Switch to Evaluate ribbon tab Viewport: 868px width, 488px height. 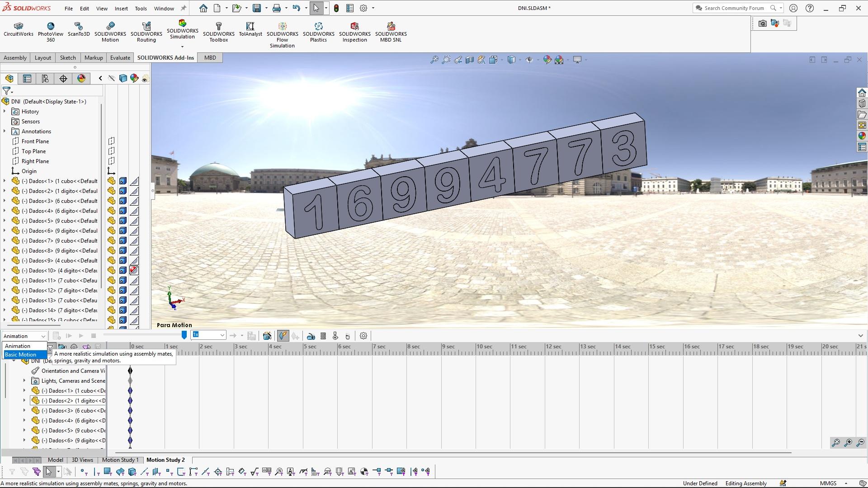pos(120,57)
